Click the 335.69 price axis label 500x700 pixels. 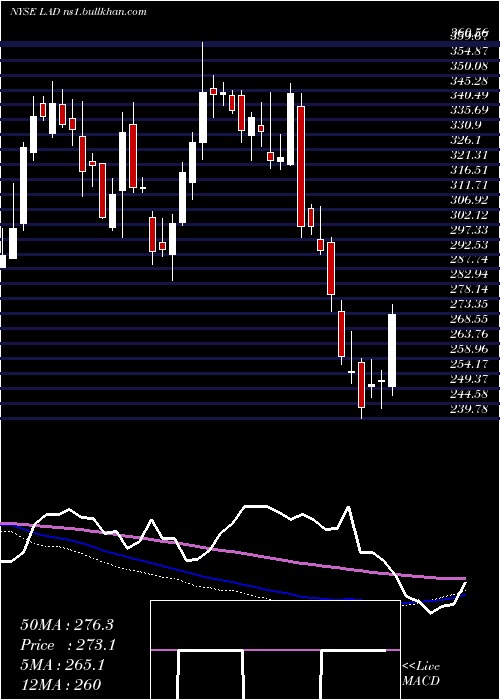point(469,110)
